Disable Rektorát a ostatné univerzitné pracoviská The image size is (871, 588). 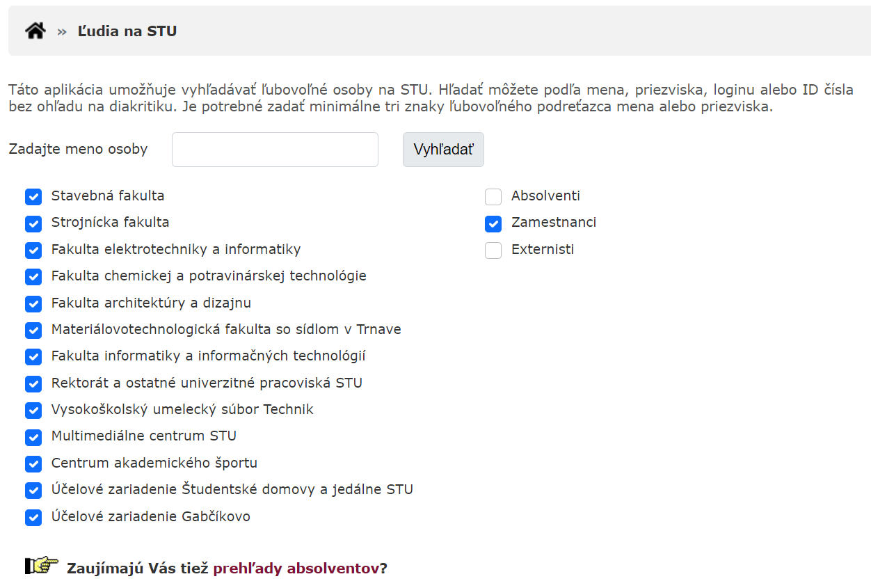pos(33,384)
